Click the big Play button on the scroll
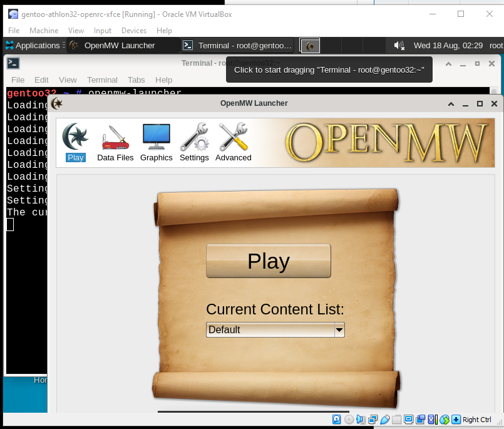 pyautogui.click(x=269, y=261)
